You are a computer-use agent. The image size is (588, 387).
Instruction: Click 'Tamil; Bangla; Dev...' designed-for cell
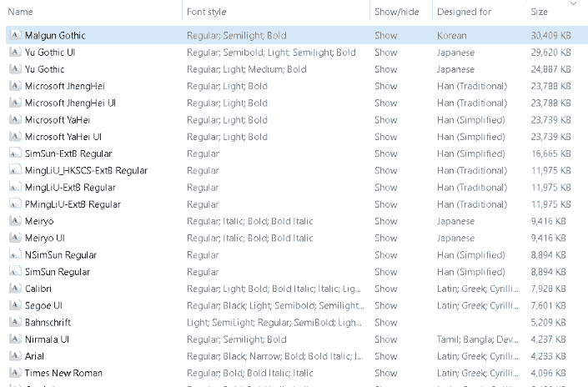tap(478, 339)
